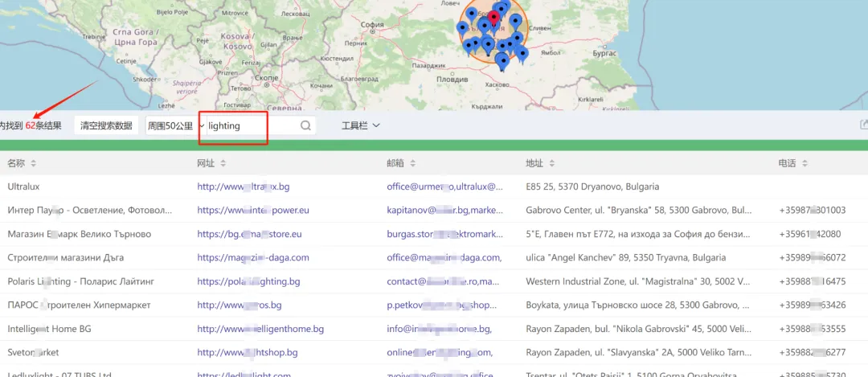Screen dimensions: 868x377
Task: Open the website link ending in power.eu
Action: 253,211
